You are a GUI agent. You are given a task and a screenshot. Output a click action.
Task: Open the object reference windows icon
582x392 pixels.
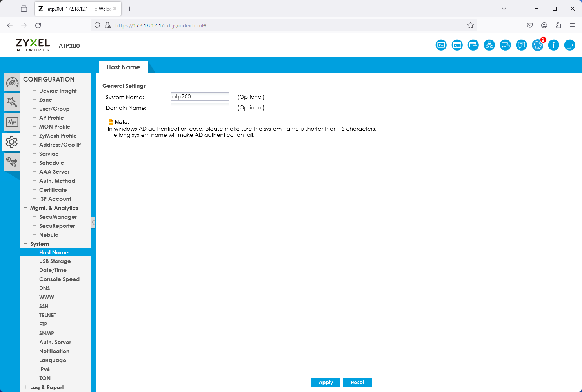pos(473,45)
